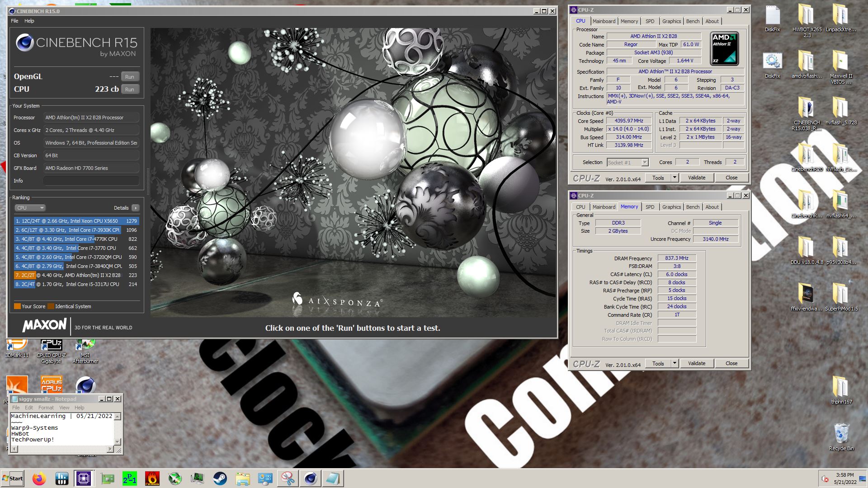The height and width of the screenshot is (488, 868).
Task: Open Tools dropdown arrow in lower CPU-Z
Action: [675, 363]
